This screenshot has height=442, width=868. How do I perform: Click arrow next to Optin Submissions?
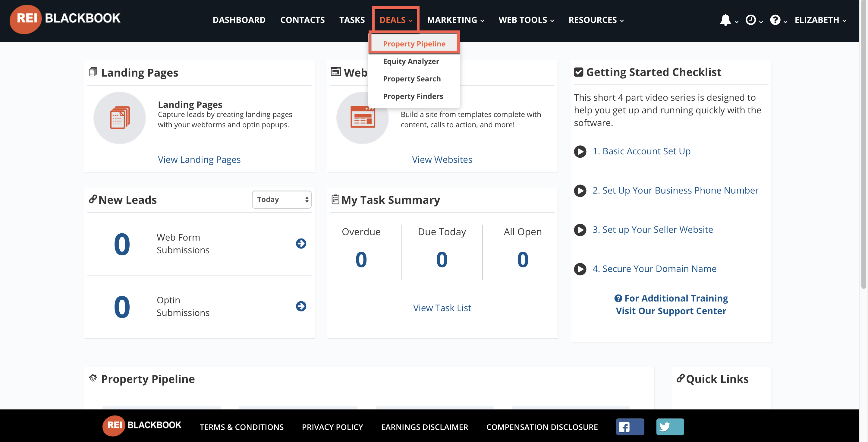(x=301, y=306)
